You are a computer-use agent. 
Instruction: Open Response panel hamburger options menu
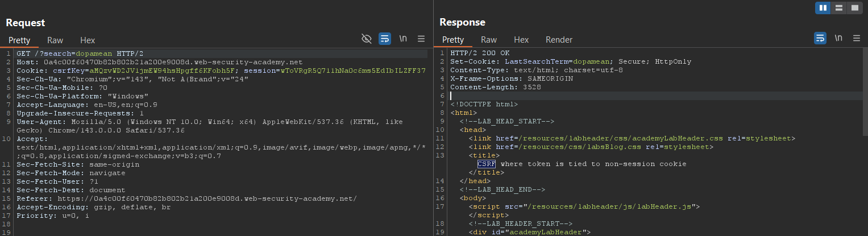(x=857, y=38)
